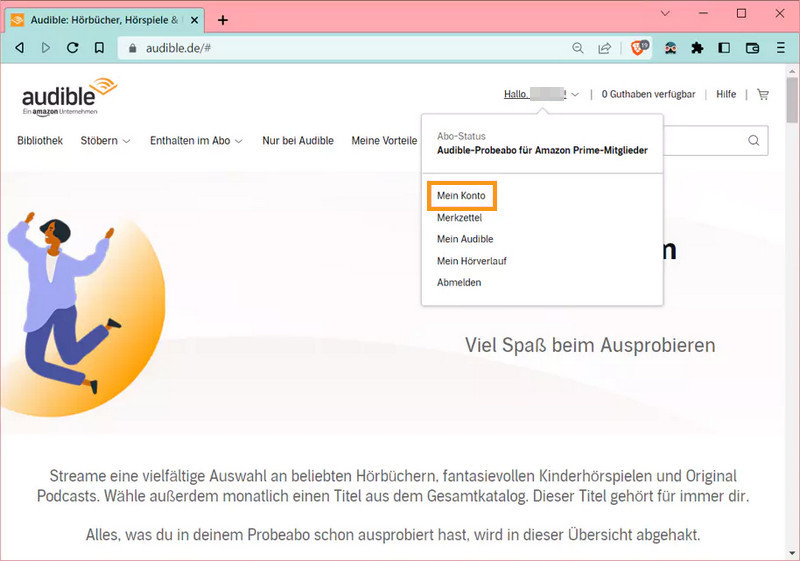Expand the Stöbern menu
This screenshot has width=800, height=561.
point(105,141)
